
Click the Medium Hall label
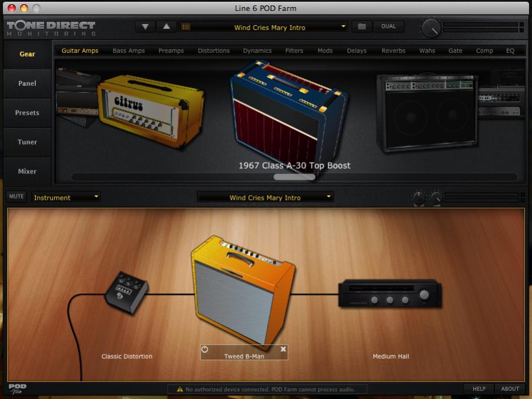391,356
